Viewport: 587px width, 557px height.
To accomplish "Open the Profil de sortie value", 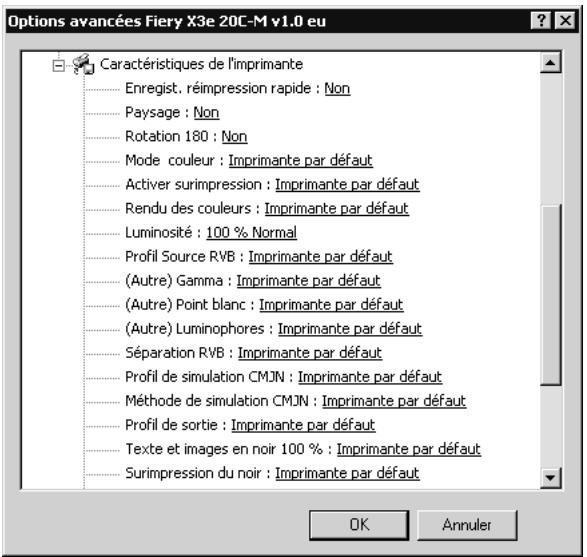I will coord(303,425).
